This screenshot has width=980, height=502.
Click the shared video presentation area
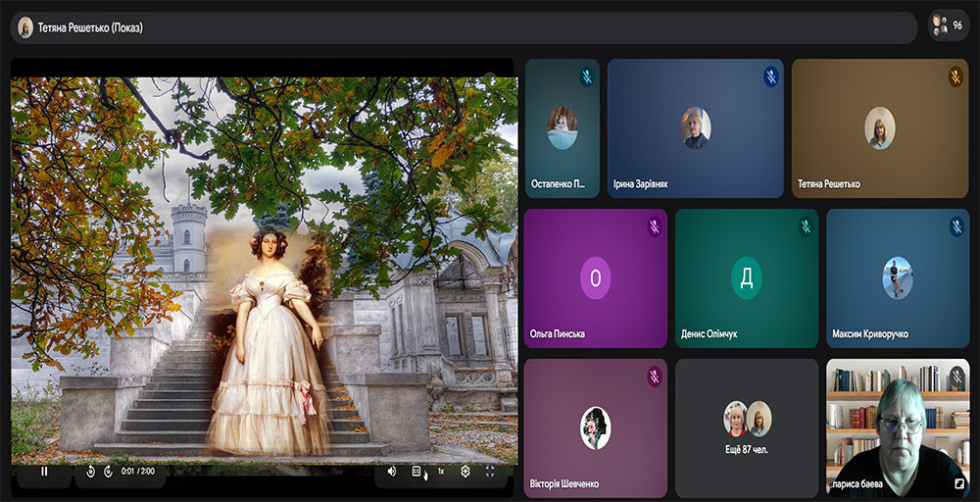coord(263,265)
